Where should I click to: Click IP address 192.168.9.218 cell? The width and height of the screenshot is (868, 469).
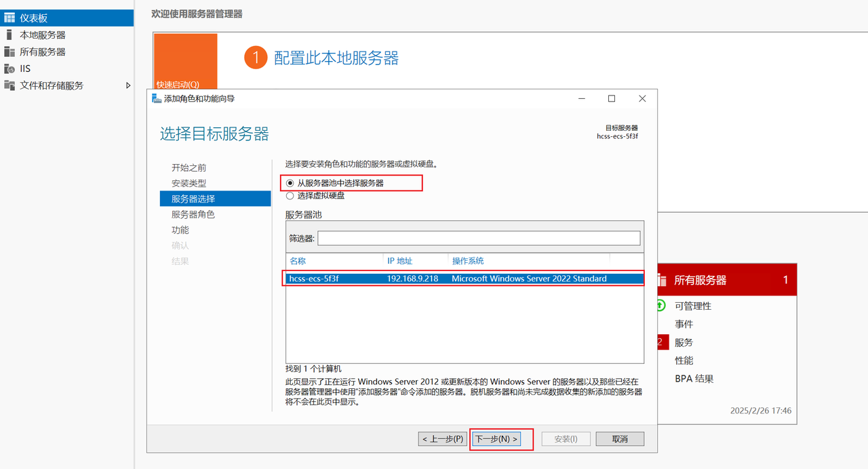point(412,279)
